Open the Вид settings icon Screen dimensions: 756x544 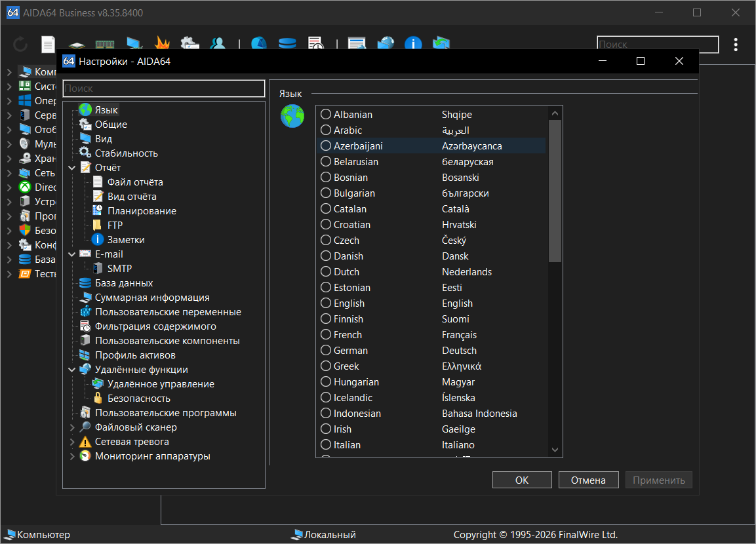(x=85, y=139)
